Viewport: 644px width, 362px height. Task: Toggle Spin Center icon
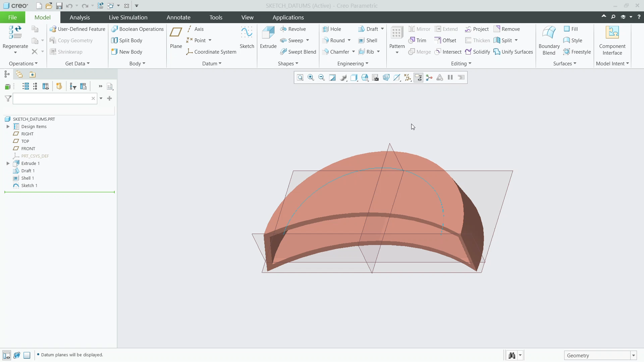[x=429, y=78]
